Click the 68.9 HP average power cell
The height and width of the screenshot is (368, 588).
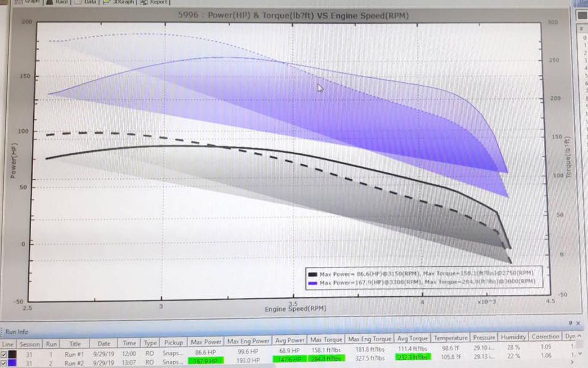(x=289, y=350)
